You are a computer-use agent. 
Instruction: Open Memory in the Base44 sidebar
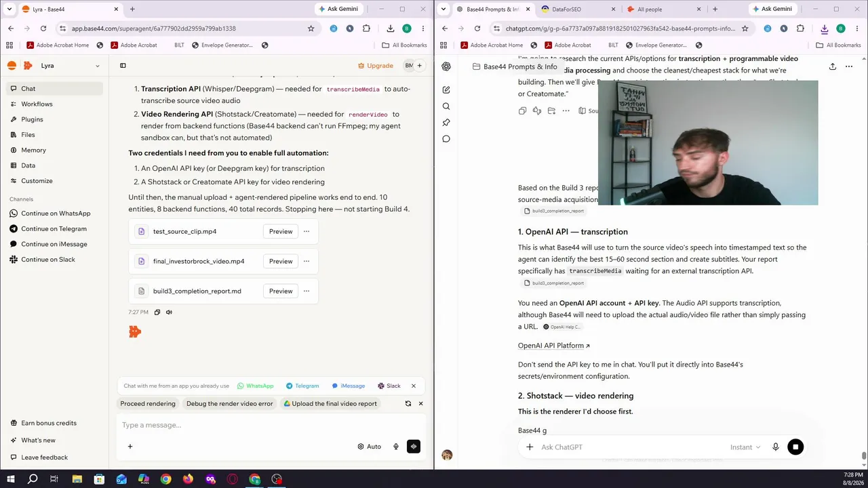click(x=54, y=150)
